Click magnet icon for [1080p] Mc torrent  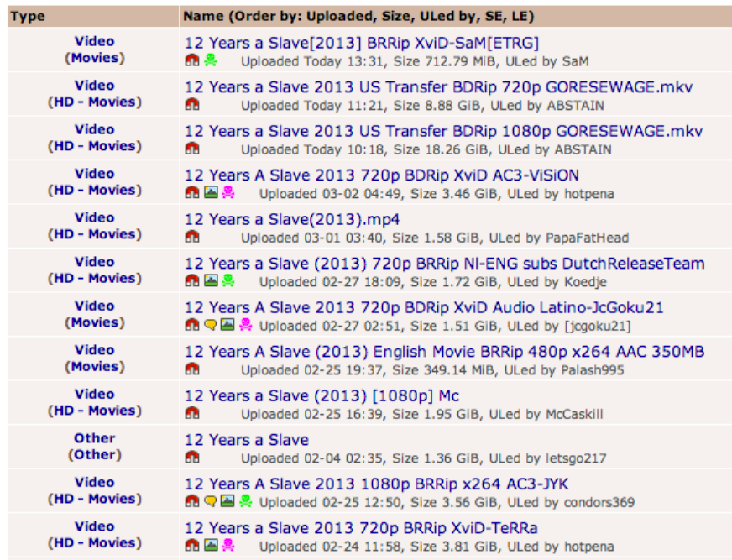[192, 413]
